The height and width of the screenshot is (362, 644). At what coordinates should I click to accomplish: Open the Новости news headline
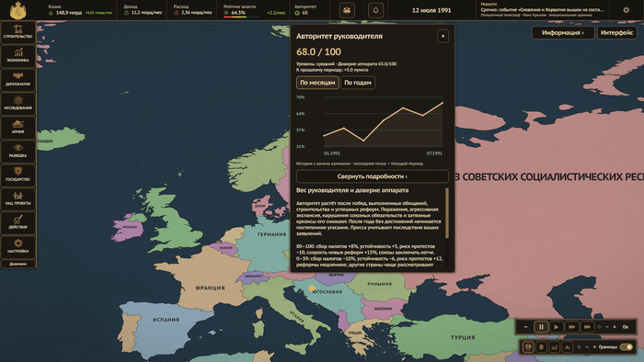coord(542,9)
